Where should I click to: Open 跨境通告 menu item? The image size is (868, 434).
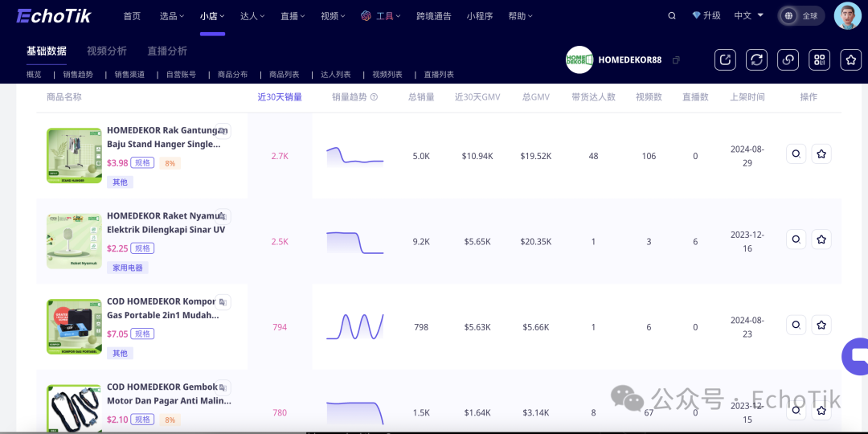(x=434, y=16)
